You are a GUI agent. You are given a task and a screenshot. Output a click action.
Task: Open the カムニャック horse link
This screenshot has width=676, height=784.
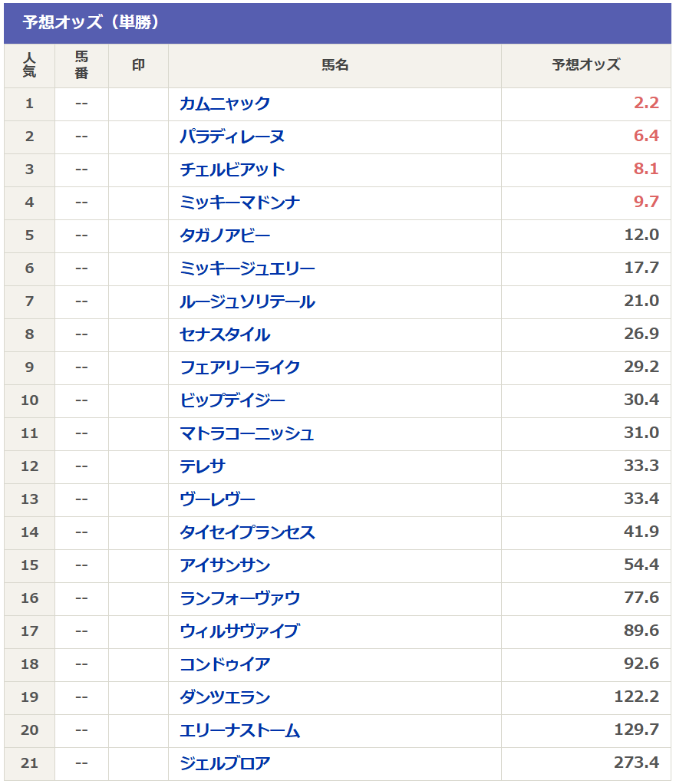(x=225, y=104)
